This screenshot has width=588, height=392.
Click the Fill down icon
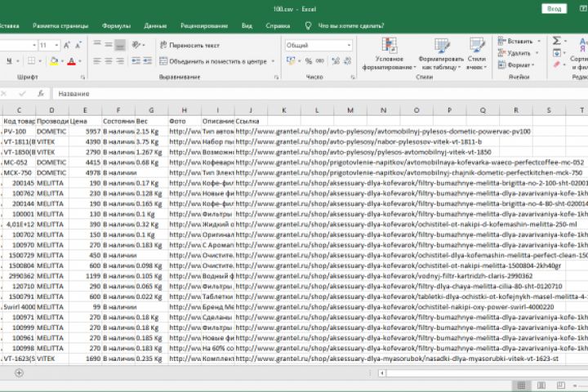pos(557,53)
